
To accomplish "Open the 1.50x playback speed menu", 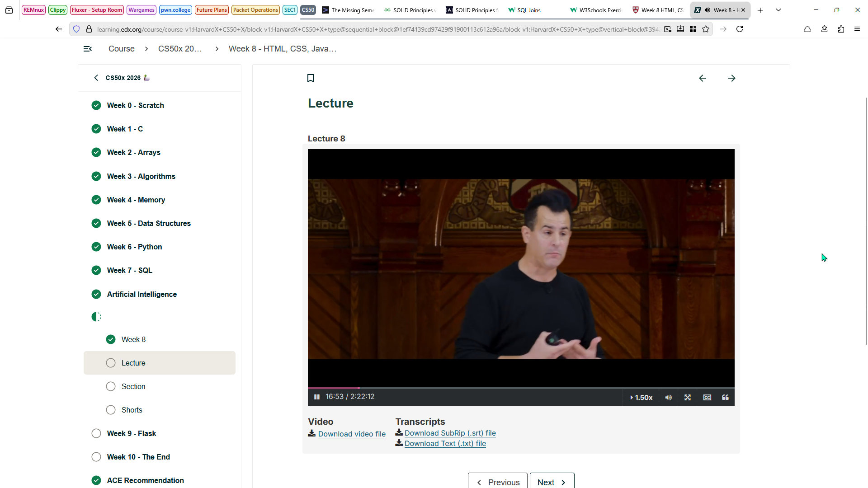I will point(641,398).
